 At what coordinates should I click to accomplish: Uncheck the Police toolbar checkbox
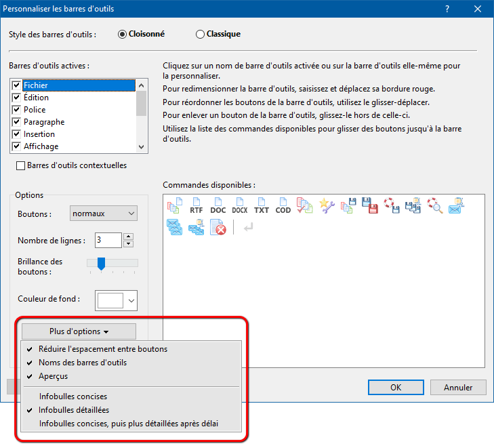pyautogui.click(x=16, y=110)
